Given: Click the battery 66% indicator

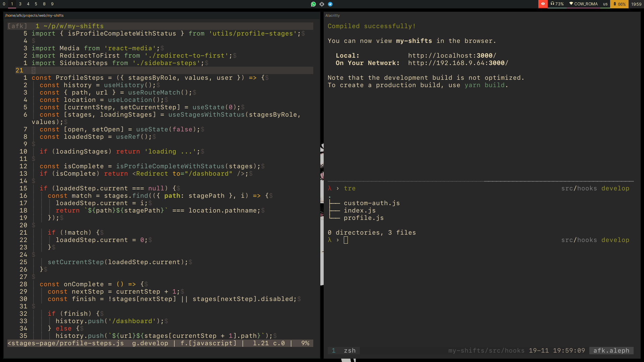Looking at the screenshot, I should click(x=620, y=4).
